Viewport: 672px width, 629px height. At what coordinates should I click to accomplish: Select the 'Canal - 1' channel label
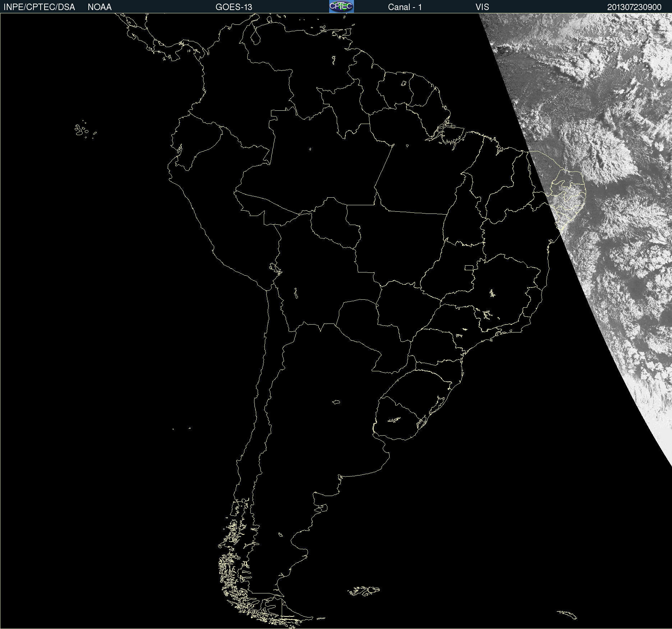coord(405,7)
